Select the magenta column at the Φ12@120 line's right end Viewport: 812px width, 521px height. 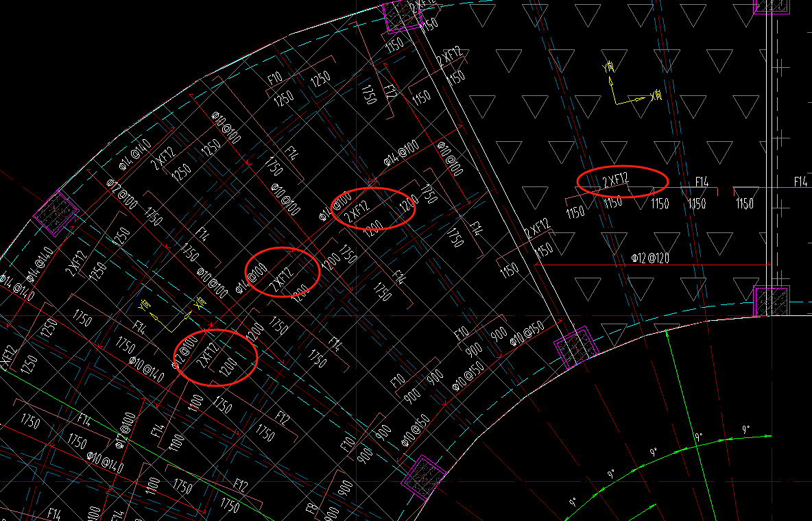[771, 300]
